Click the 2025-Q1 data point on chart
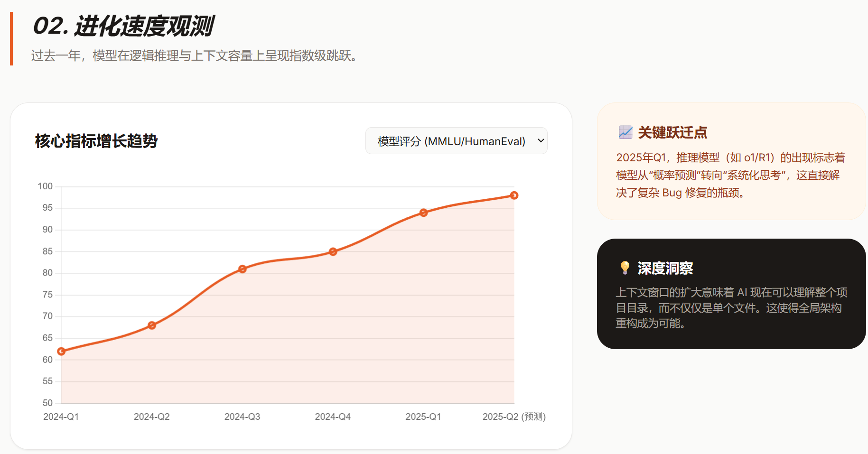Viewport: 868px width, 454px height. pos(424,213)
